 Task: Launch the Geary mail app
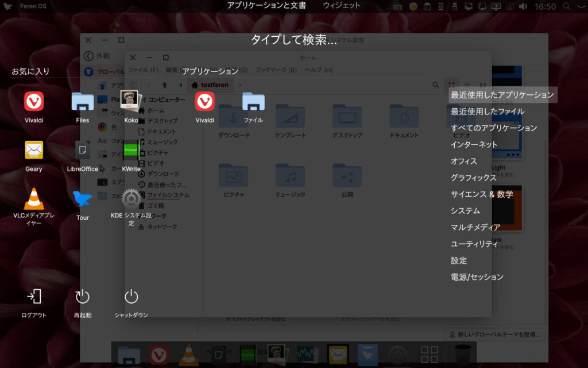34,150
